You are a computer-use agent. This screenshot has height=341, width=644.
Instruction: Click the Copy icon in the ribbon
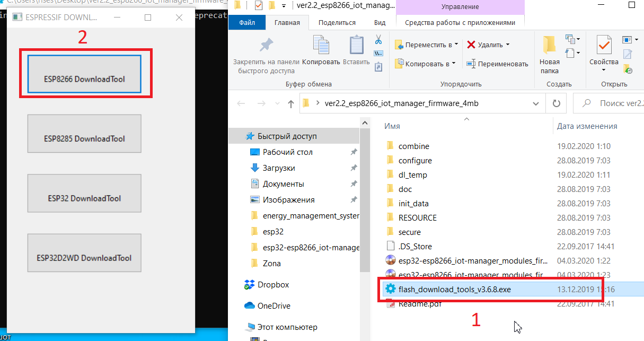pyautogui.click(x=321, y=50)
